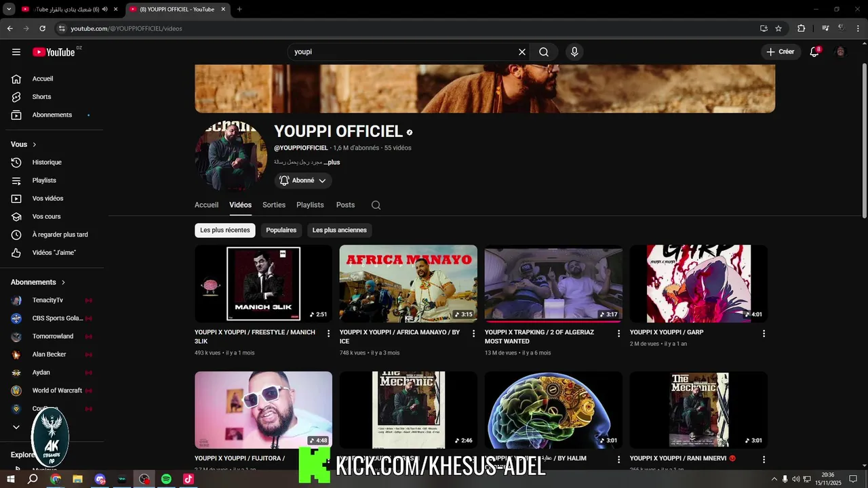Open the MANICH 3LIK video thumbnail
868x488 pixels.
click(263, 283)
